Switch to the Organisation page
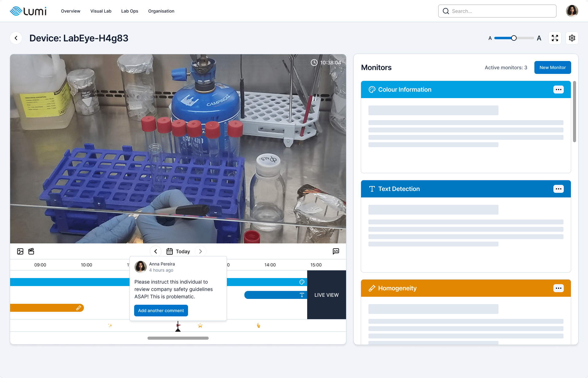 point(161,11)
